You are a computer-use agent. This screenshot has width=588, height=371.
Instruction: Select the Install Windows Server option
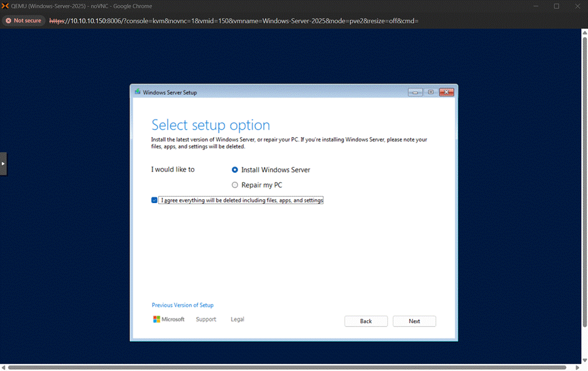(x=235, y=170)
